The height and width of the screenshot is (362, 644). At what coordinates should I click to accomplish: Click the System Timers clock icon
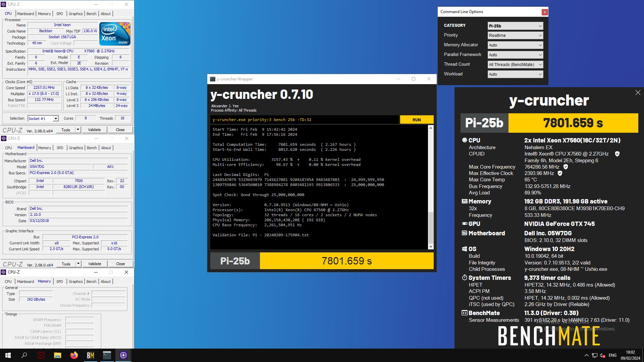464,278
